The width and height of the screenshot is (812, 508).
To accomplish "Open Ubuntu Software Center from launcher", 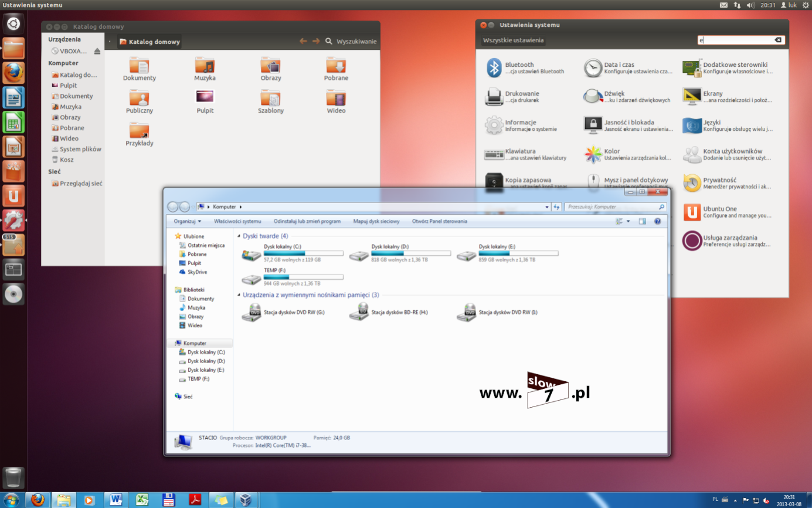I will tap(13, 171).
